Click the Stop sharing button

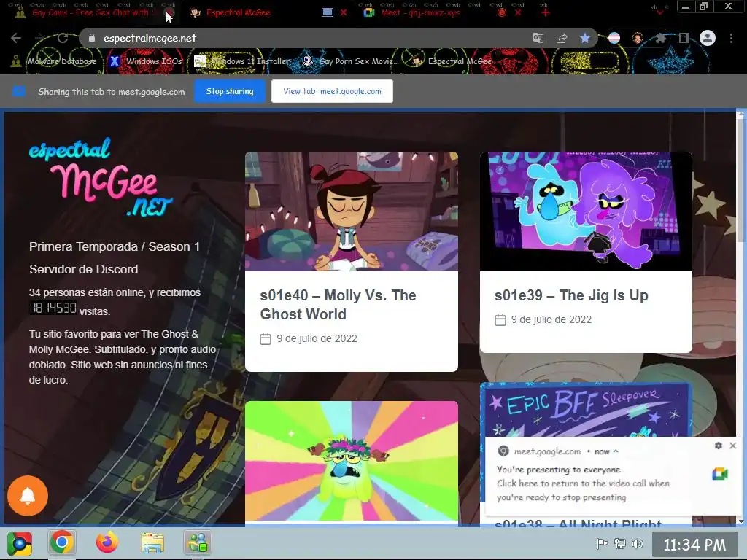(x=230, y=91)
